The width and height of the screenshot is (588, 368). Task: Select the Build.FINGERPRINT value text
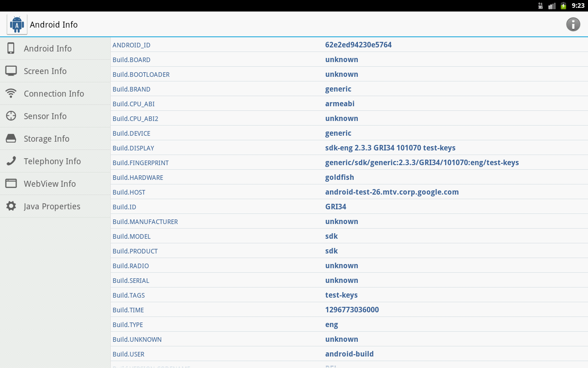422,162
